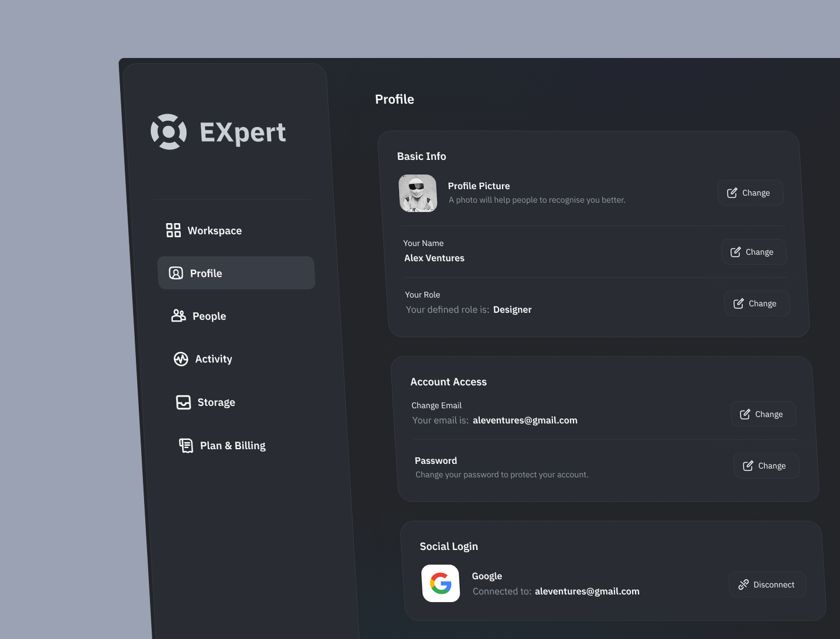The width and height of the screenshot is (840, 639).
Task: Click the Social Login heading
Action: click(x=449, y=546)
